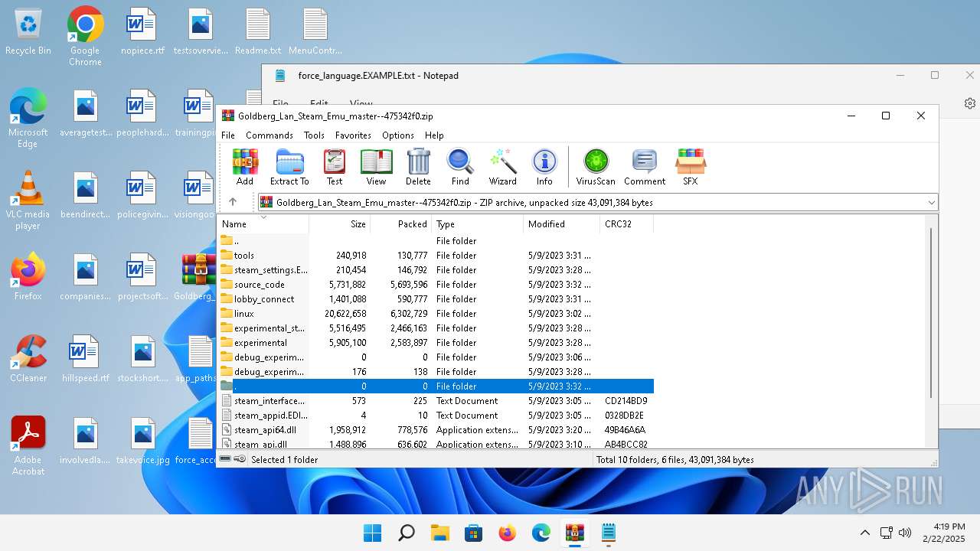
Task: Open File Explorer from taskbar
Action: click(440, 533)
